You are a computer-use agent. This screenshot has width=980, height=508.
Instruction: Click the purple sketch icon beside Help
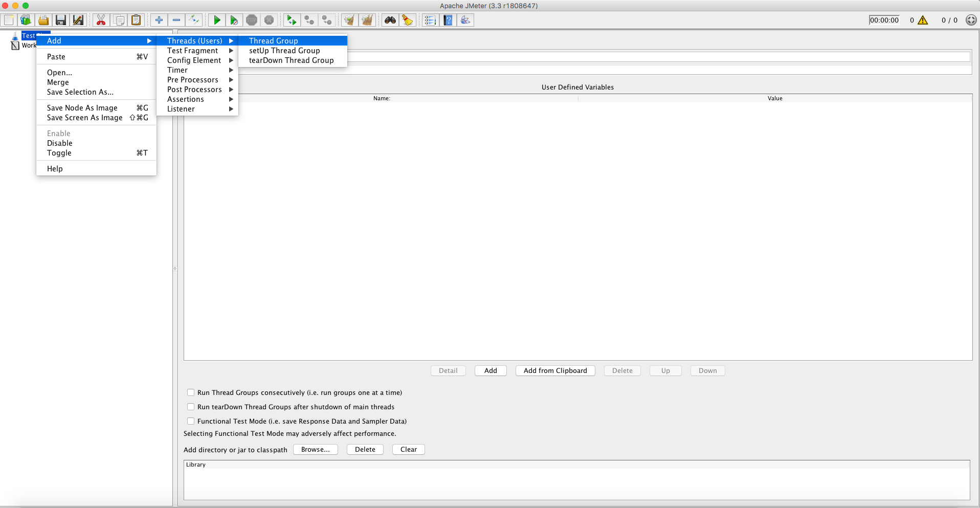coord(465,20)
